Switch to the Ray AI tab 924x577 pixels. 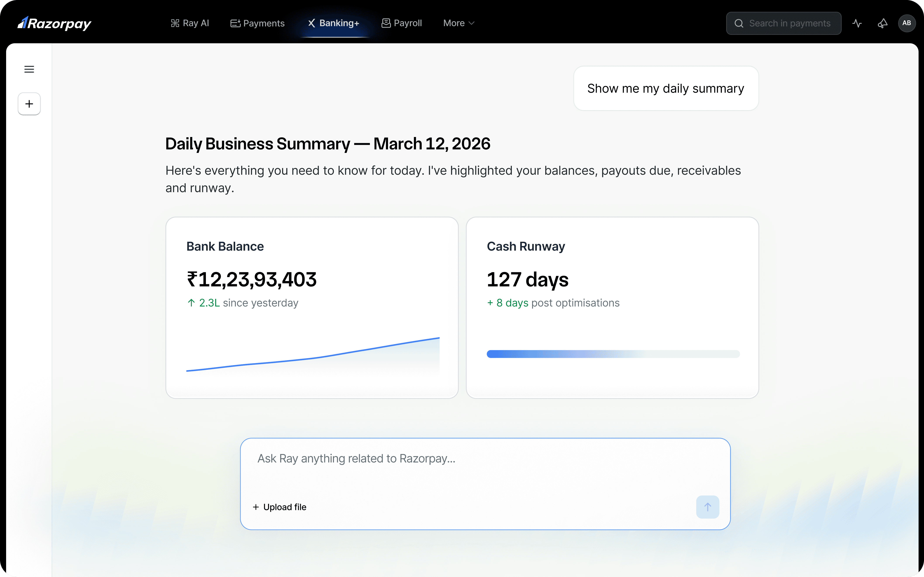point(190,23)
